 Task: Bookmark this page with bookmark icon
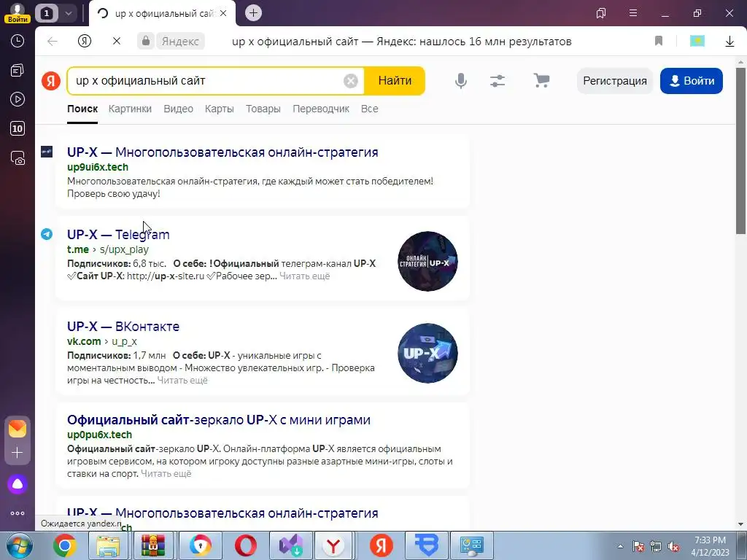(659, 42)
